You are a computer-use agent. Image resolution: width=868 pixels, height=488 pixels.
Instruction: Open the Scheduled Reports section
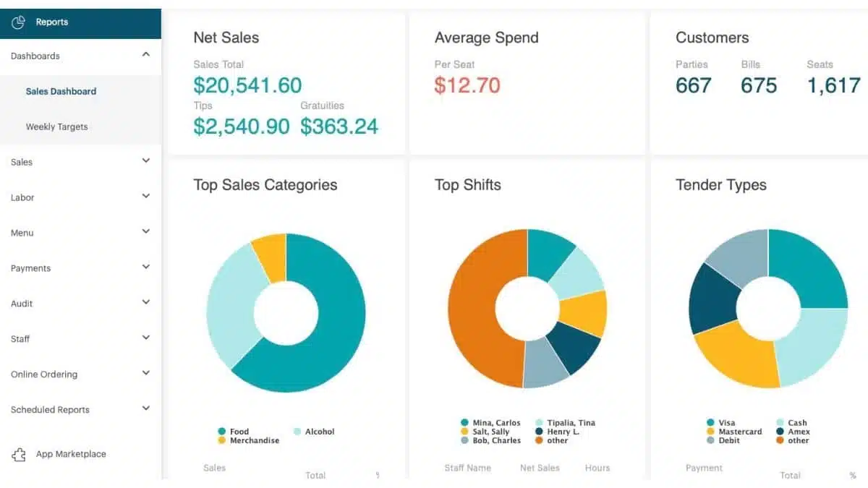(x=50, y=410)
